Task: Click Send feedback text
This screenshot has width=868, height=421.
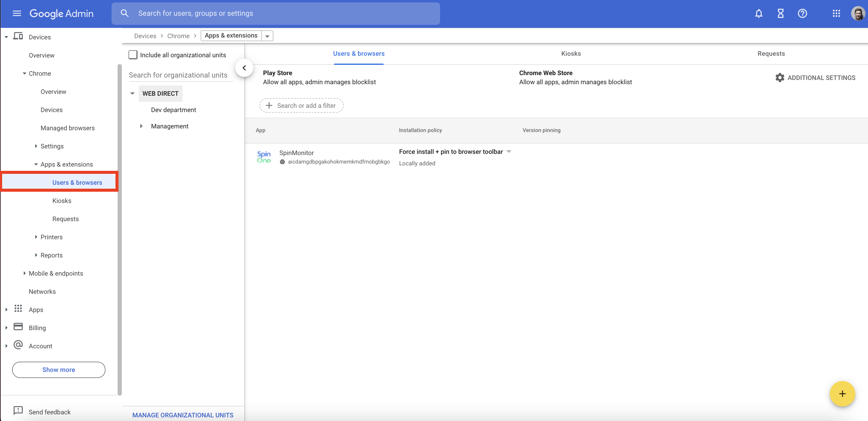Action: [x=49, y=412]
